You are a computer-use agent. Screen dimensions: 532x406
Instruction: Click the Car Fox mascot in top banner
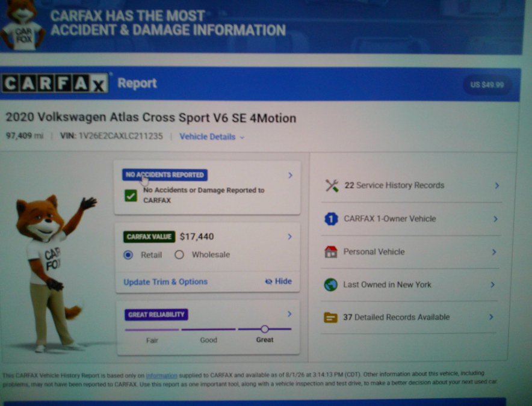click(22, 25)
